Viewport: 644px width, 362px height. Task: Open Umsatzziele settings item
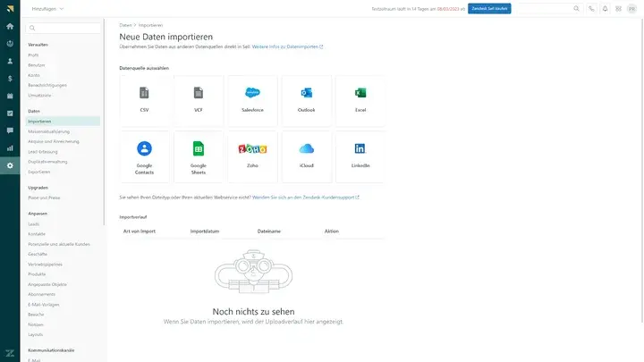tap(39, 96)
